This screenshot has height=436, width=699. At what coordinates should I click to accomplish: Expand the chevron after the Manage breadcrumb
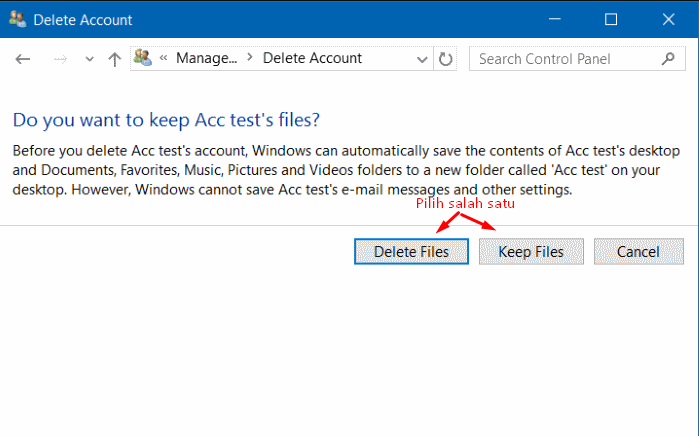pos(251,59)
